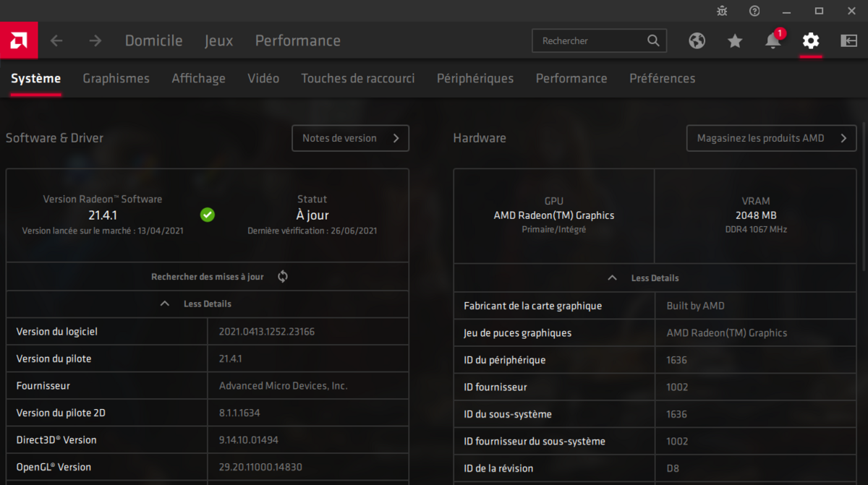Click Built by AMD value
Viewport: 868px width, 485px height.
pyautogui.click(x=695, y=306)
